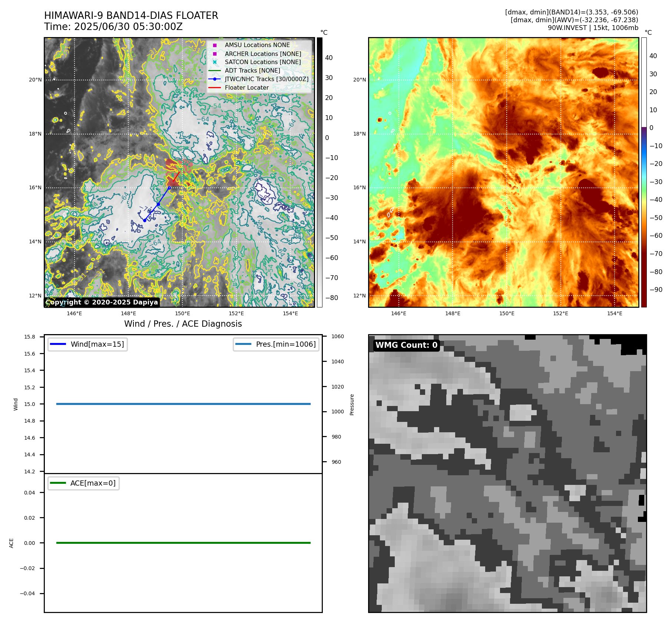The height and width of the screenshot is (626, 672).
Task: Click the red floater locator marker on map
Action: coord(176,177)
